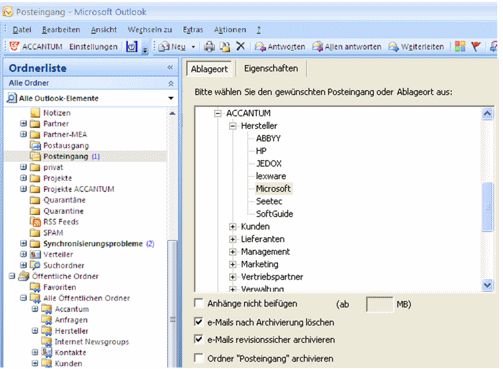The width and height of the screenshot is (503, 369).
Task: Click the red follow-up flag icon
Action: tap(476, 47)
